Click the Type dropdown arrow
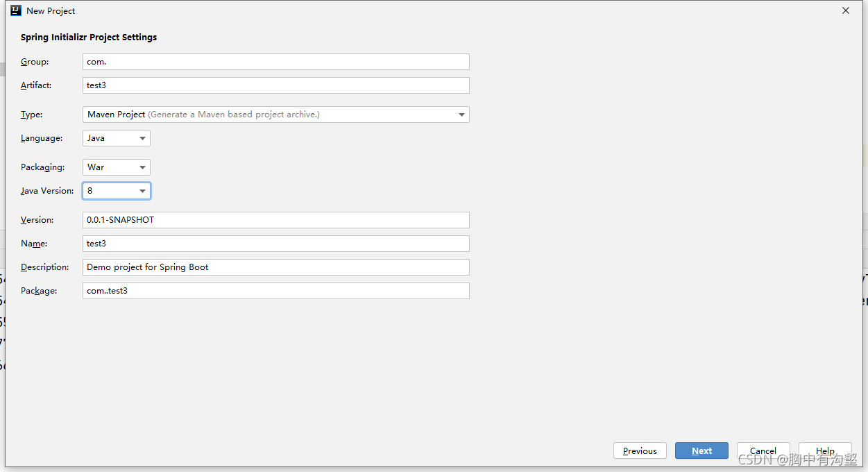 461,114
